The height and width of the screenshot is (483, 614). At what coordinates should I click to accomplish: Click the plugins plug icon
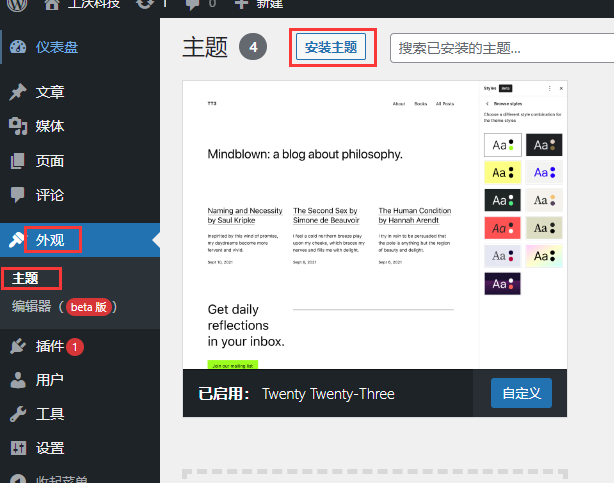(18, 346)
